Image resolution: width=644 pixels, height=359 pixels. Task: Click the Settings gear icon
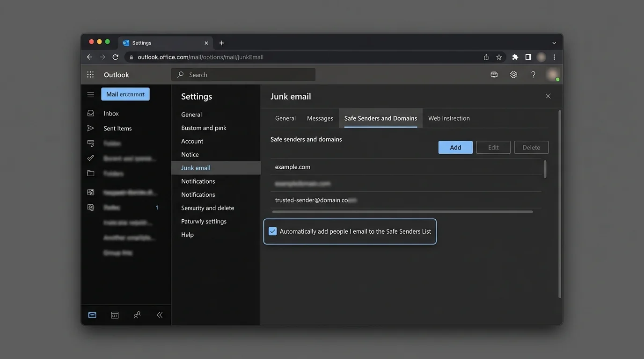tap(513, 74)
